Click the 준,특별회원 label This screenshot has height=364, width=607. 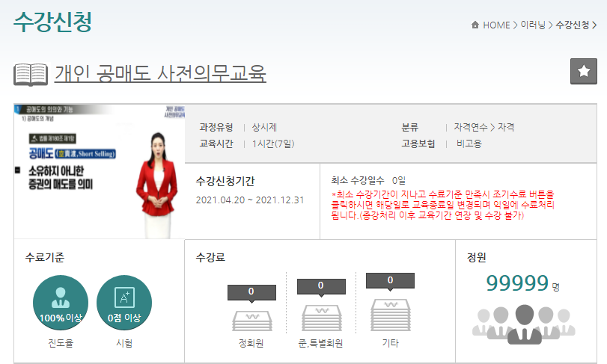pos(320,343)
